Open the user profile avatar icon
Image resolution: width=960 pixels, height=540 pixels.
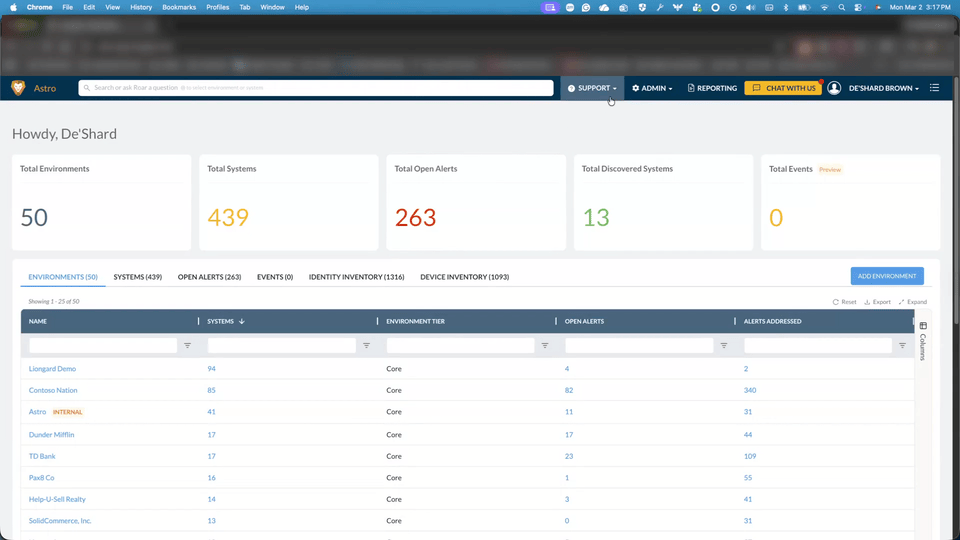[x=834, y=88]
